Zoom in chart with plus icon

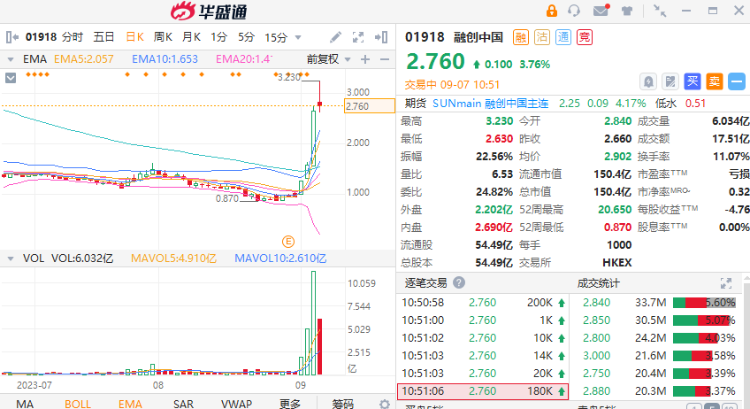click(365, 59)
